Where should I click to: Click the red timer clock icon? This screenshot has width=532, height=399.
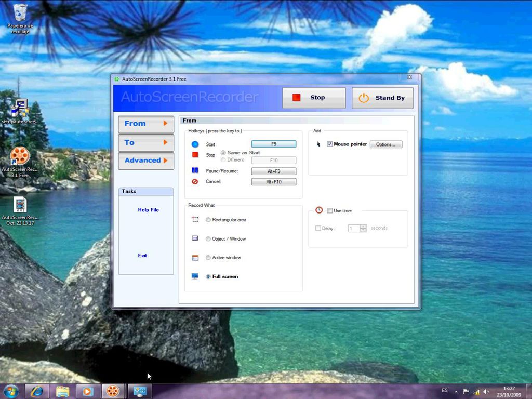click(x=319, y=210)
